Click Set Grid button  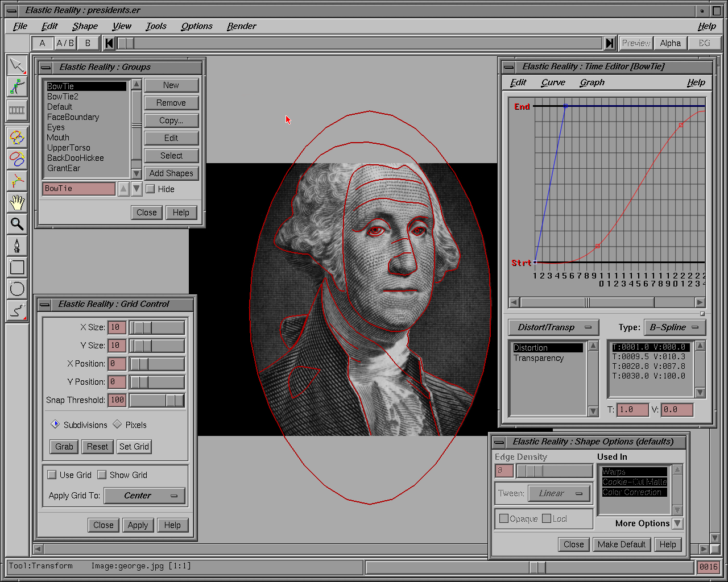click(134, 447)
